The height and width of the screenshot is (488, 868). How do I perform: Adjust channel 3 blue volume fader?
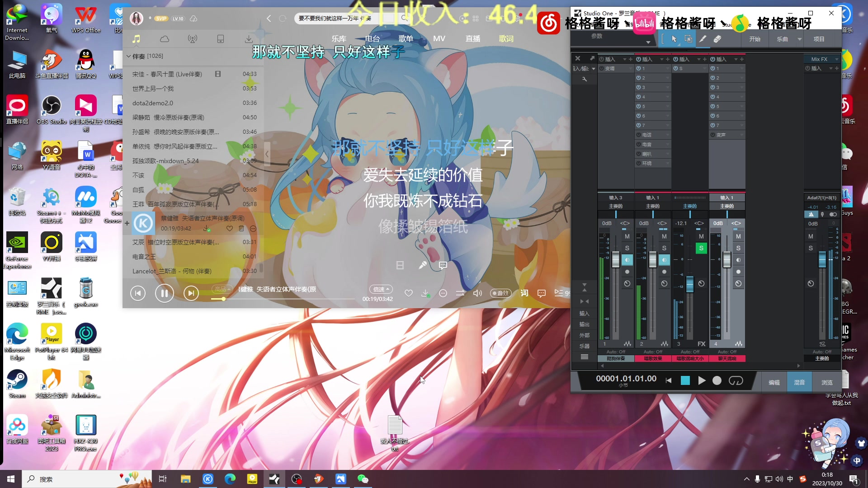click(690, 285)
